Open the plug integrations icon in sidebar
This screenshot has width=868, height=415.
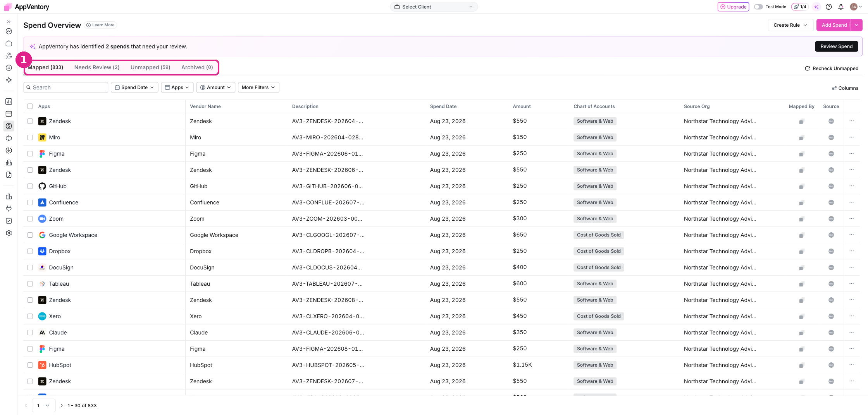9,209
